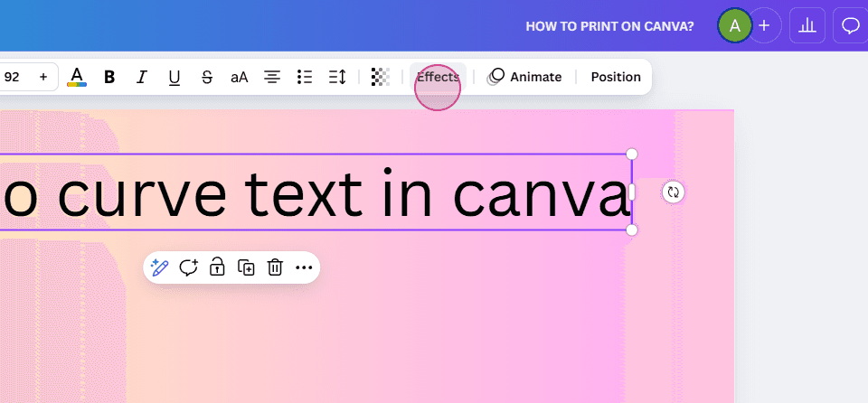Increase font size with plus button
This screenshot has width=868, height=403.
43,77
